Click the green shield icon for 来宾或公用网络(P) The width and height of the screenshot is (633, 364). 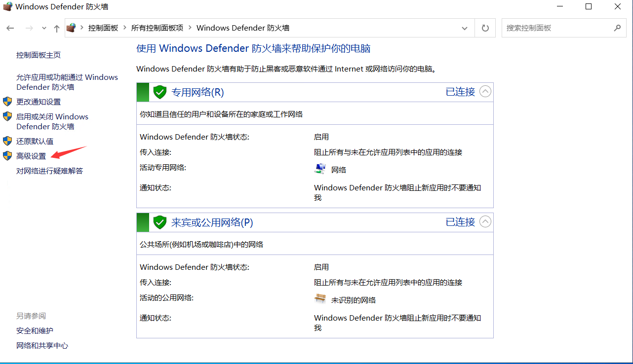coord(159,222)
